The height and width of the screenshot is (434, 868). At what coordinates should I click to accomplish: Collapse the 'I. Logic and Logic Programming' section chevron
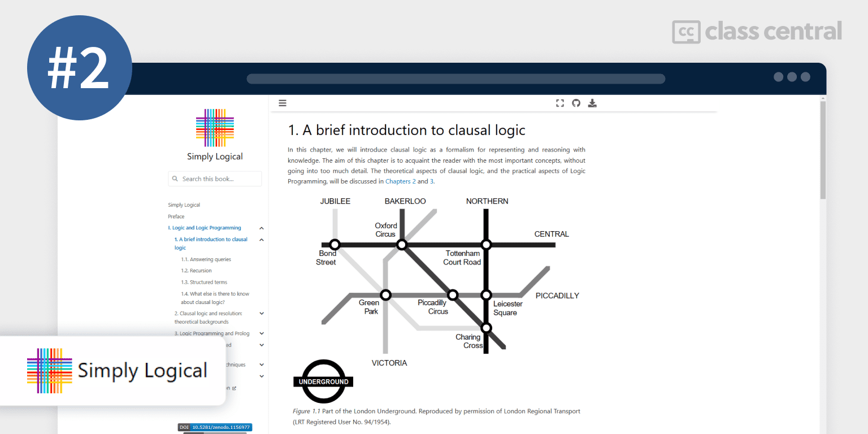coord(261,228)
